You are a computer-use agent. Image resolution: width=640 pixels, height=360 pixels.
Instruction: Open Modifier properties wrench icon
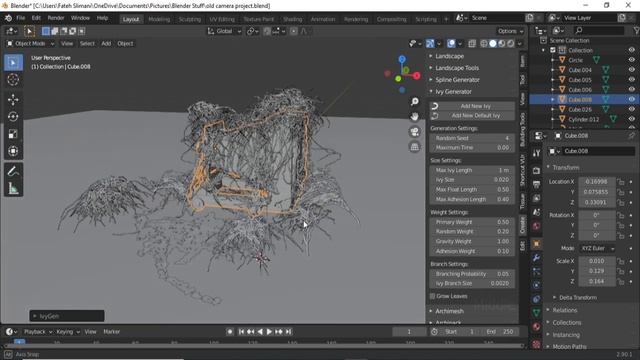point(536,258)
